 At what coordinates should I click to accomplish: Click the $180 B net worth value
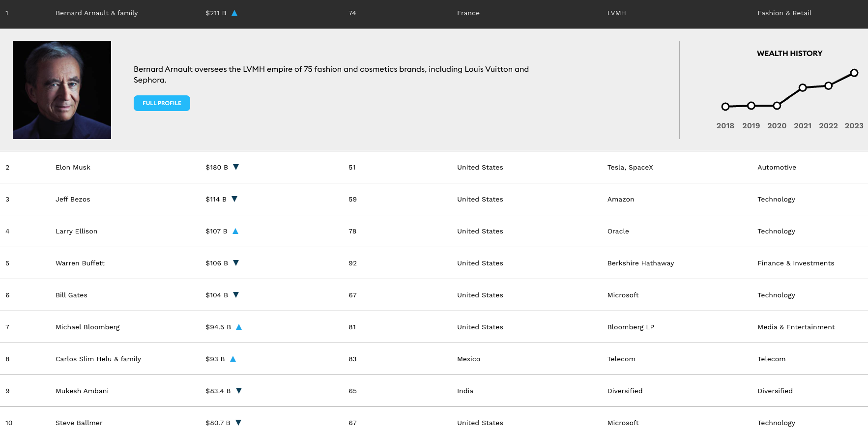[217, 167]
